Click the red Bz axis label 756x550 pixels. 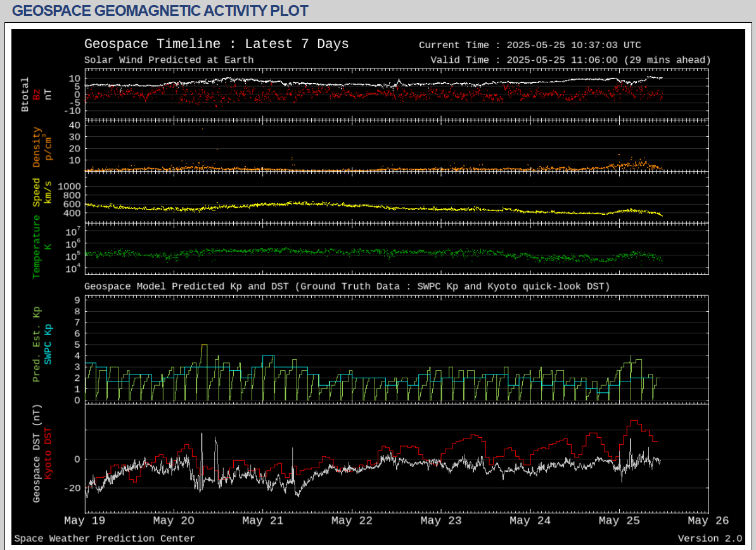click(x=37, y=94)
